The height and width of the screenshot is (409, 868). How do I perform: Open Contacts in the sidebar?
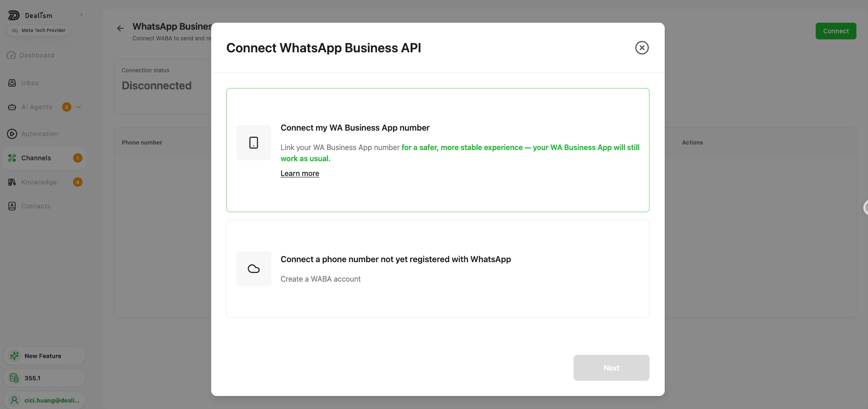[x=36, y=206]
